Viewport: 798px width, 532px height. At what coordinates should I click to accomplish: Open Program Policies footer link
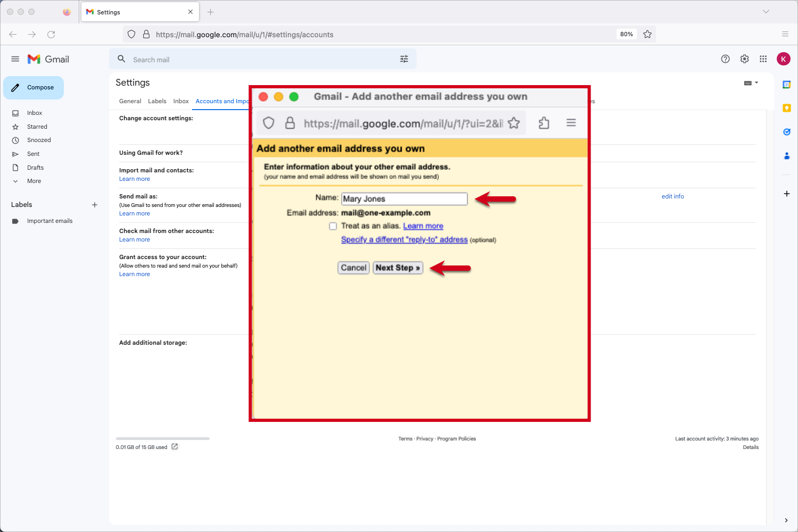click(456, 439)
